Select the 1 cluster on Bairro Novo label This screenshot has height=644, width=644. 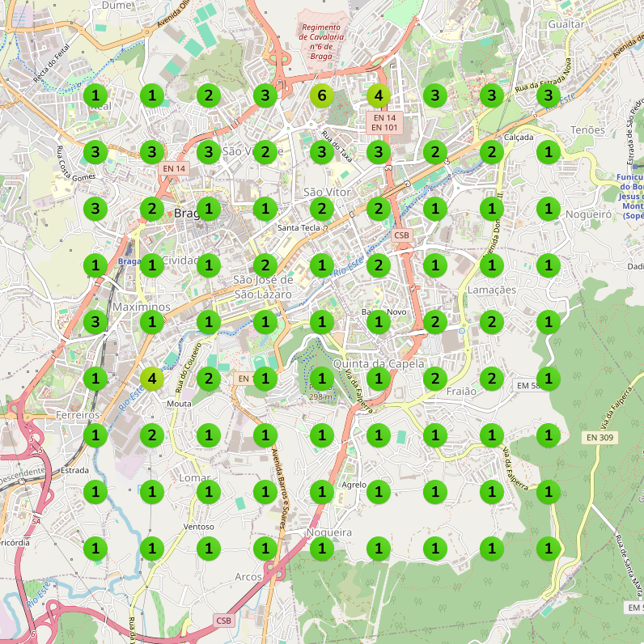pyautogui.click(x=379, y=321)
